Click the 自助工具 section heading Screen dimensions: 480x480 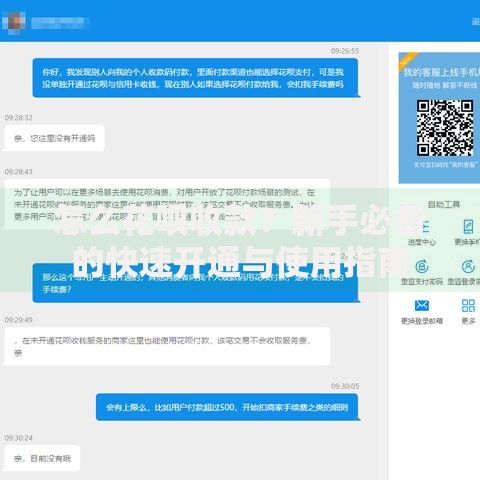[x=444, y=204]
